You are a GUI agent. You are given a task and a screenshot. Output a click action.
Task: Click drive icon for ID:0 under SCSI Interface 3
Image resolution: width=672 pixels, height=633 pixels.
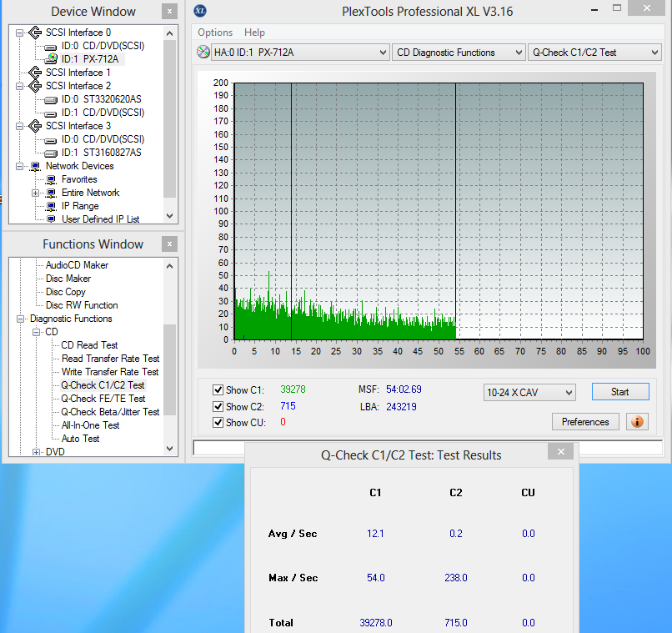(51, 140)
